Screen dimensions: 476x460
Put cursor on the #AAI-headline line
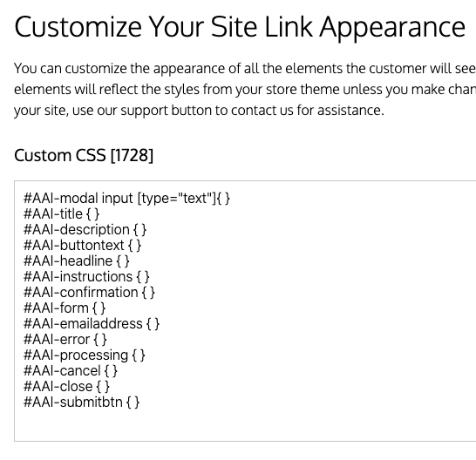pos(77,261)
